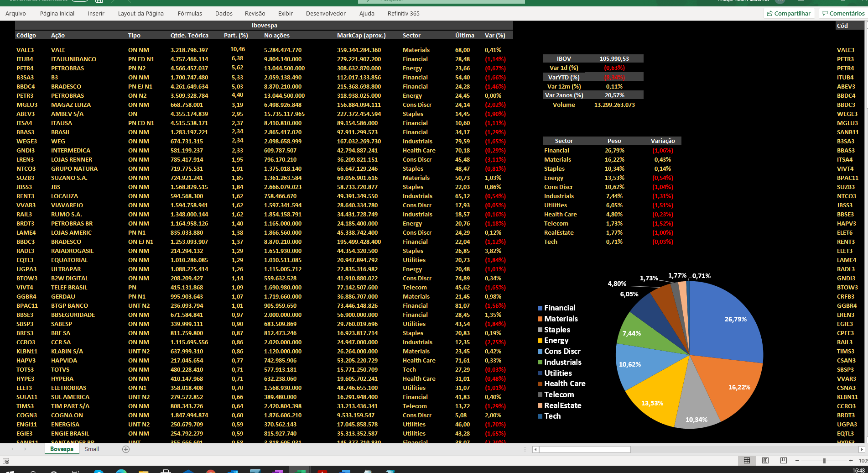Select the Volume value 13.299.263.073
Image resolution: width=868 pixels, height=473 pixels.
click(614, 105)
